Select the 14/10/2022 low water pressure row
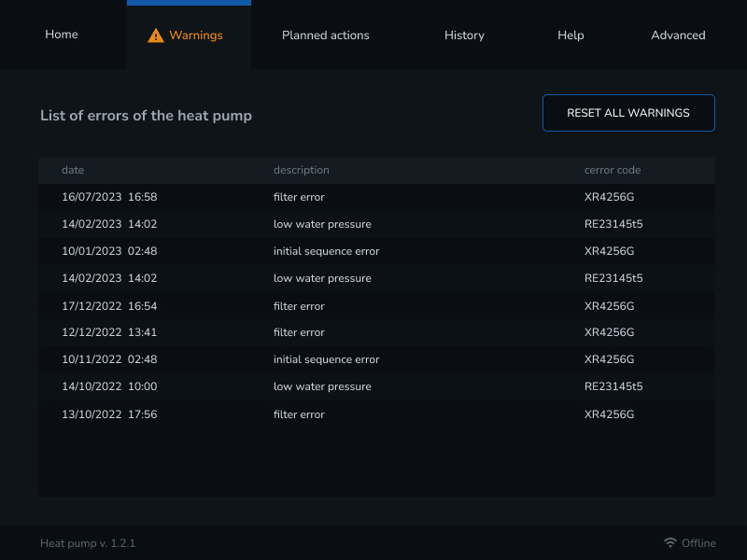 click(376, 386)
